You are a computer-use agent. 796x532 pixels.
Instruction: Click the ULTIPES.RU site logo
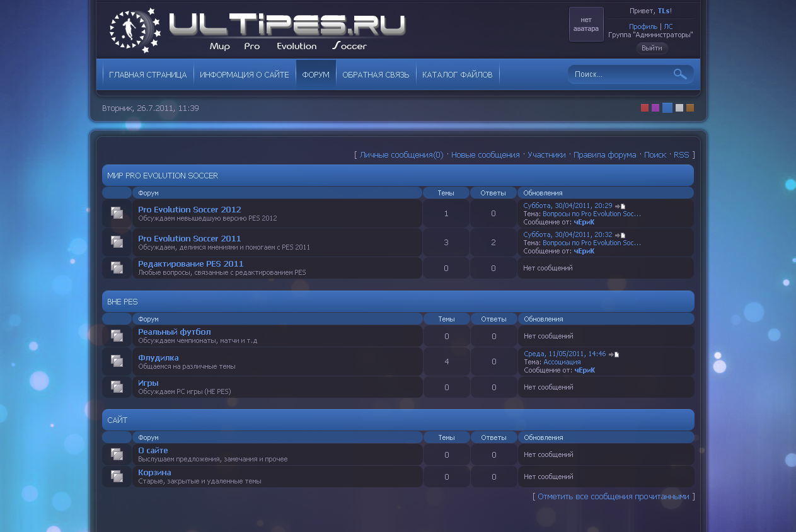click(x=258, y=30)
